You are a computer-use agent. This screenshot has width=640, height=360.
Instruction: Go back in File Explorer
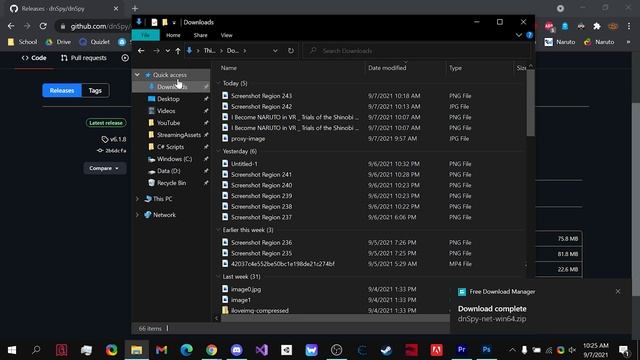[x=141, y=51]
